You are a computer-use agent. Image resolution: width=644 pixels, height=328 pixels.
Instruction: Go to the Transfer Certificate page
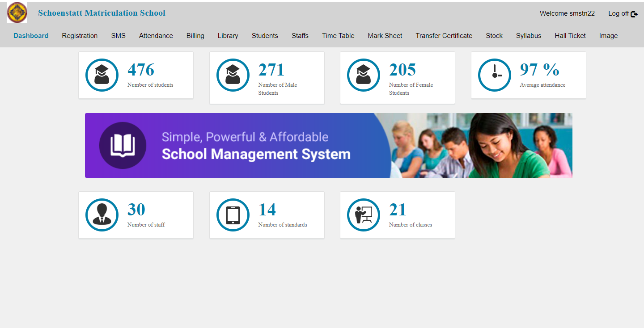pyautogui.click(x=444, y=36)
